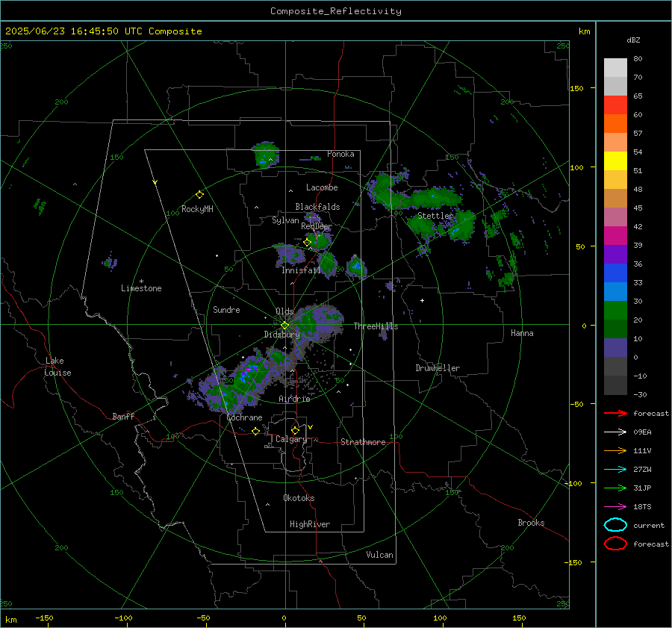Click the red forecast arrow in legend
Image resolution: width=672 pixels, height=628 pixels.
tap(615, 413)
